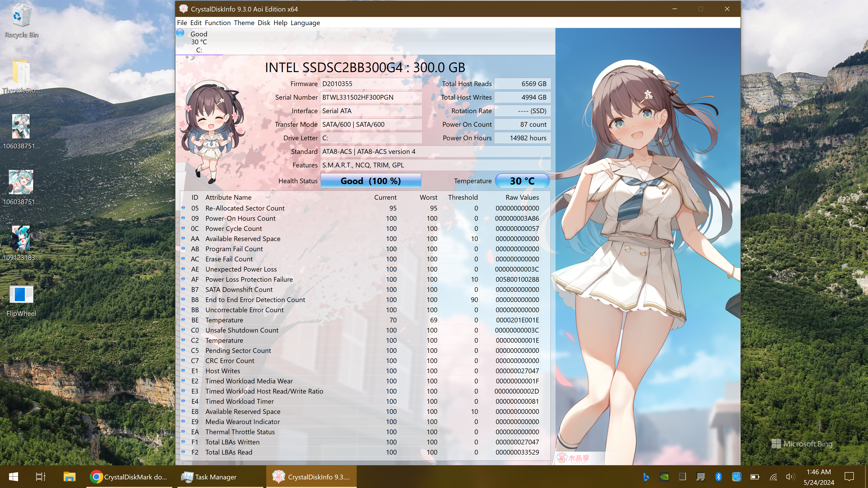Open the Disk menu
The height and width of the screenshot is (488, 868).
click(264, 23)
